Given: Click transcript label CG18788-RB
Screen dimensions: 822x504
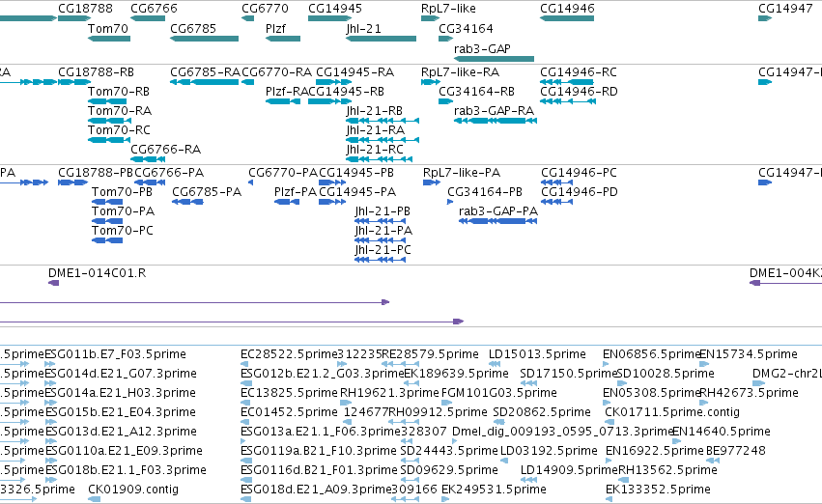Looking at the screenshot, I should pos(96,71).
